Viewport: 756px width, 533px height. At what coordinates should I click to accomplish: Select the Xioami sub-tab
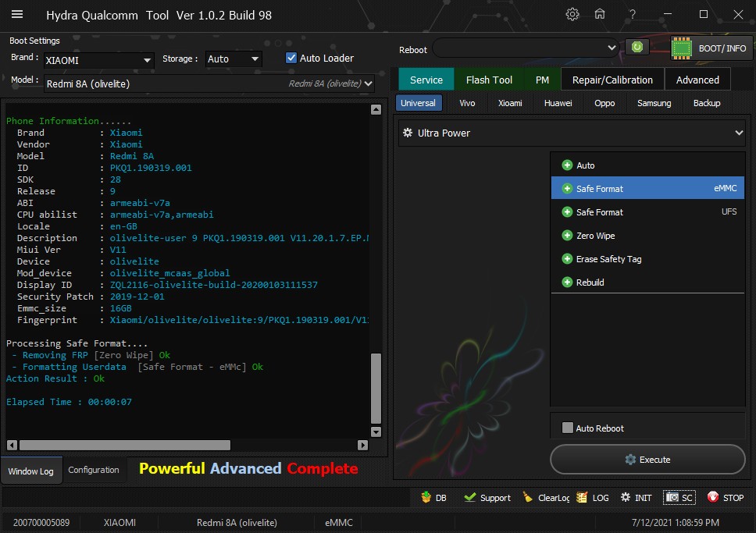[x=510, y=103]
